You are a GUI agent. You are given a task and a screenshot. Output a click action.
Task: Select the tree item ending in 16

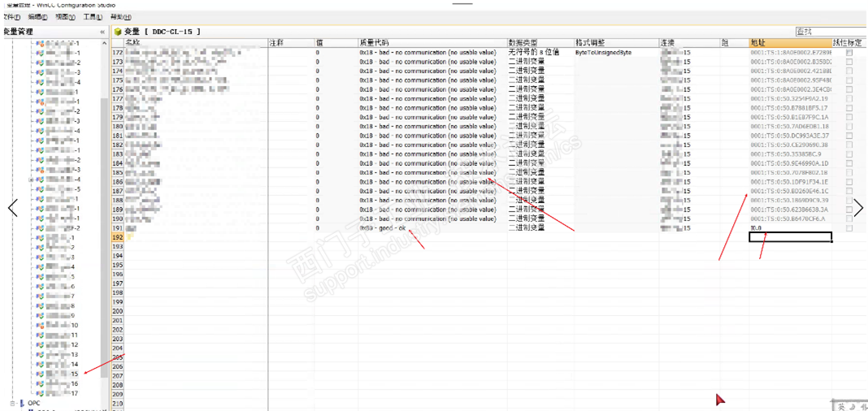[x=62, y=383]
